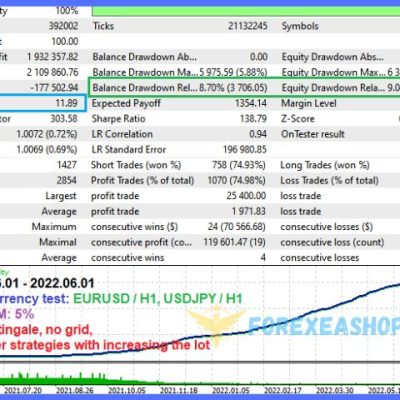Click Profit Trades (% of total) value
This screenshot has height=400, width=400.
(236, 180)
